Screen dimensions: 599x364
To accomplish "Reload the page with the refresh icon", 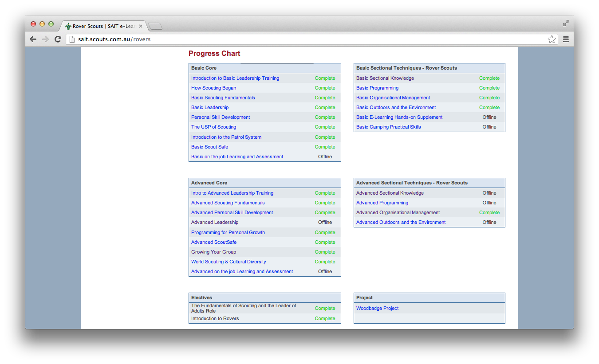I will (58, 39).
